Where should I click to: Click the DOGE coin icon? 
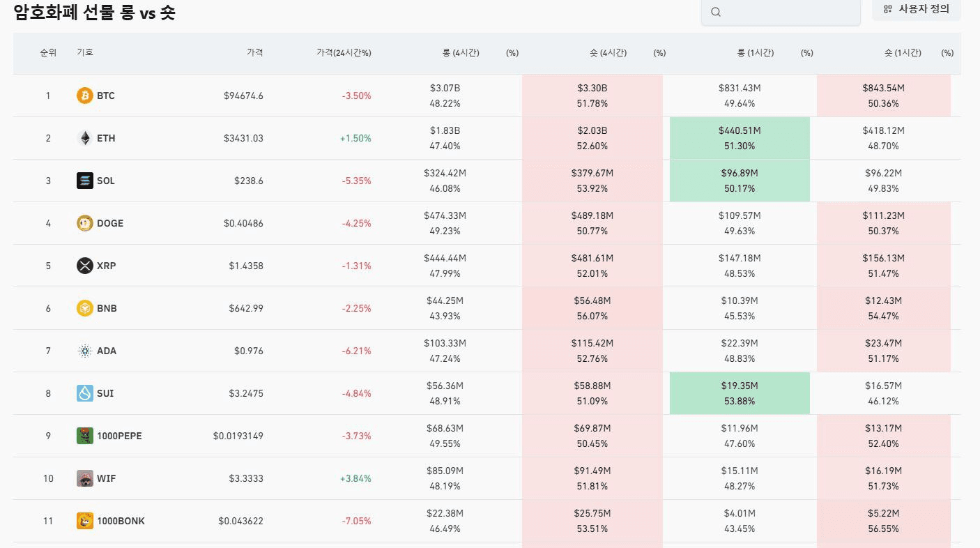coord(84,223)
